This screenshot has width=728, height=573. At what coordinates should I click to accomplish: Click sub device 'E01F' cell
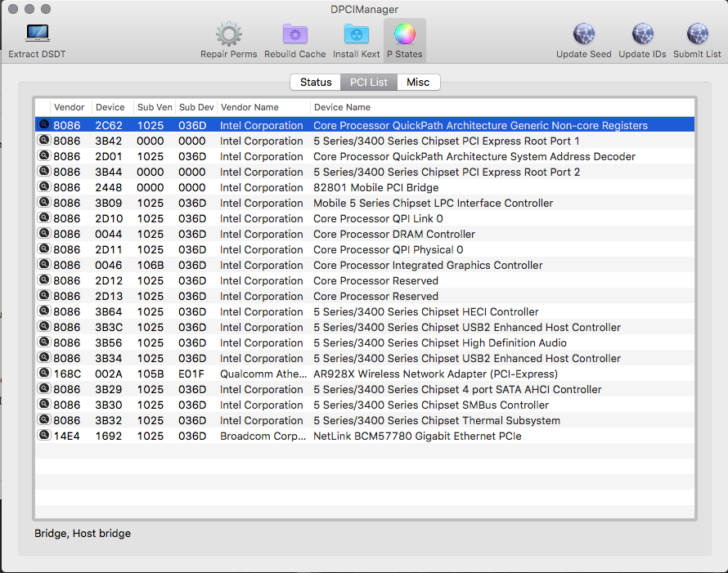(x=191, y=374)
